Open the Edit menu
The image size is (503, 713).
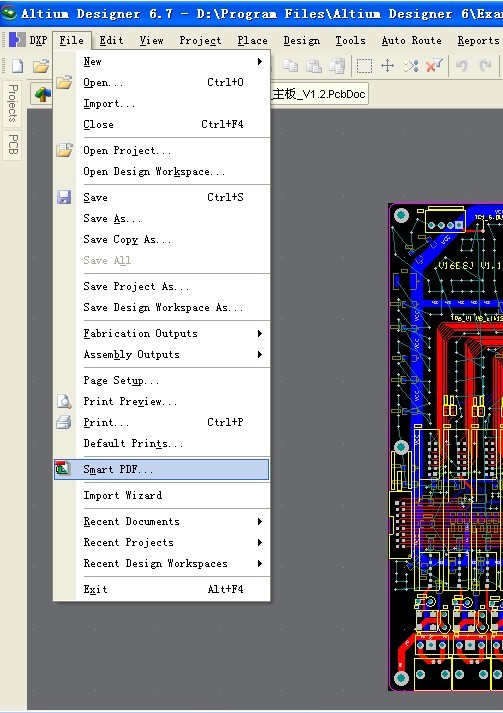pos(111,40)
